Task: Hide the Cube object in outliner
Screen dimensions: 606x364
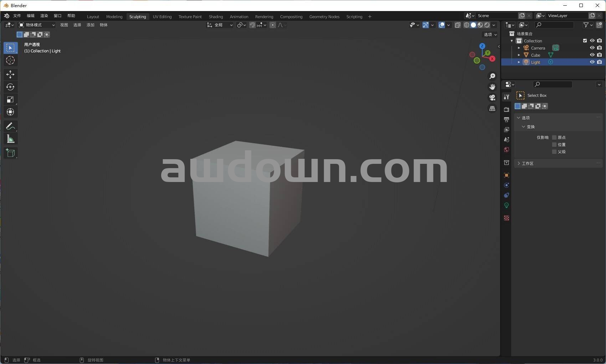Action: point(592,55)
